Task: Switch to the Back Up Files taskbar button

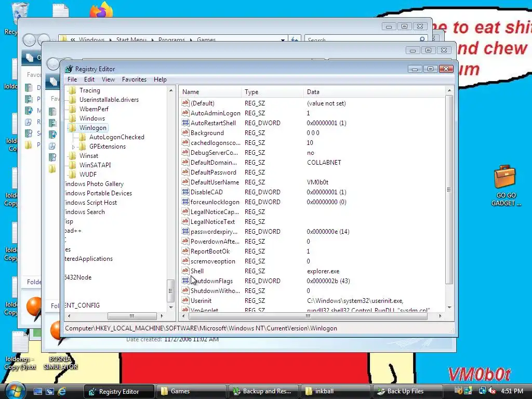Action: pos(408,391)
